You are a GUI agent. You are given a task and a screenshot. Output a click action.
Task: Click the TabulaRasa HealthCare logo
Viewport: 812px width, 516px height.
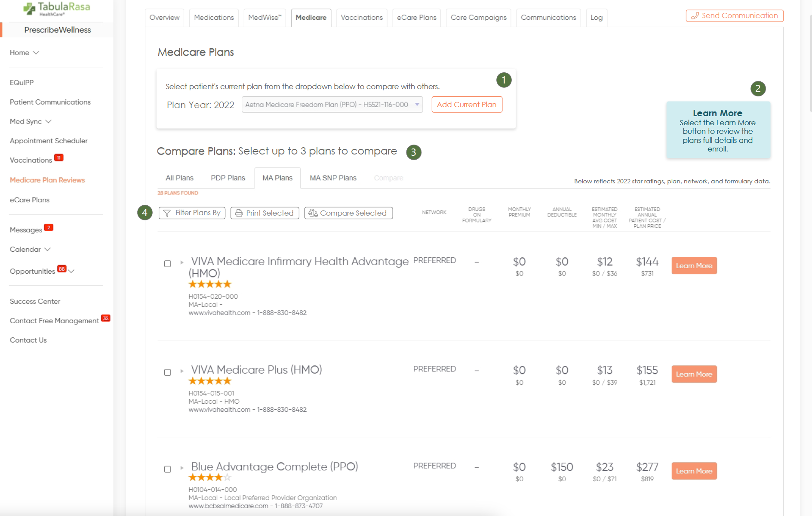point(56,9)
